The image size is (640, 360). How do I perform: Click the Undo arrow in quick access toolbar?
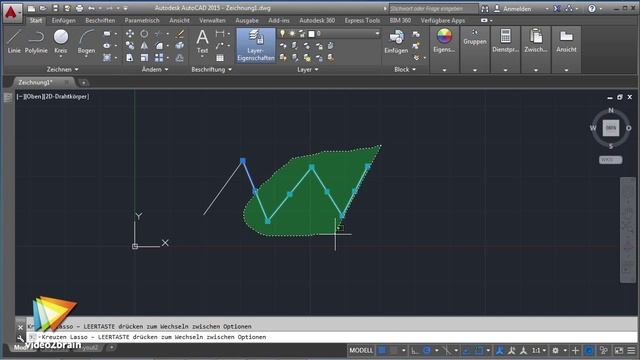pyautogui.click(x=91, y=8)
